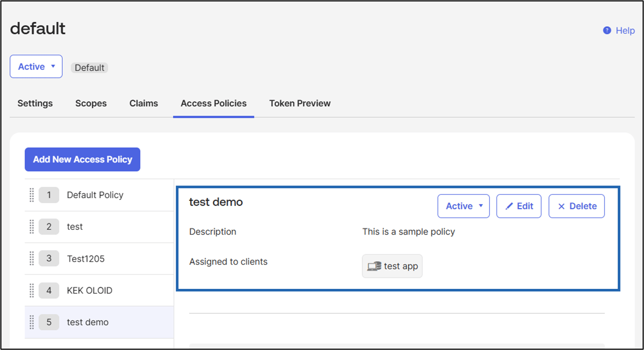Open the test demo policy Active dropdown
The width and height of the screenshot is (644, 350).
click(x=463, y=206)
